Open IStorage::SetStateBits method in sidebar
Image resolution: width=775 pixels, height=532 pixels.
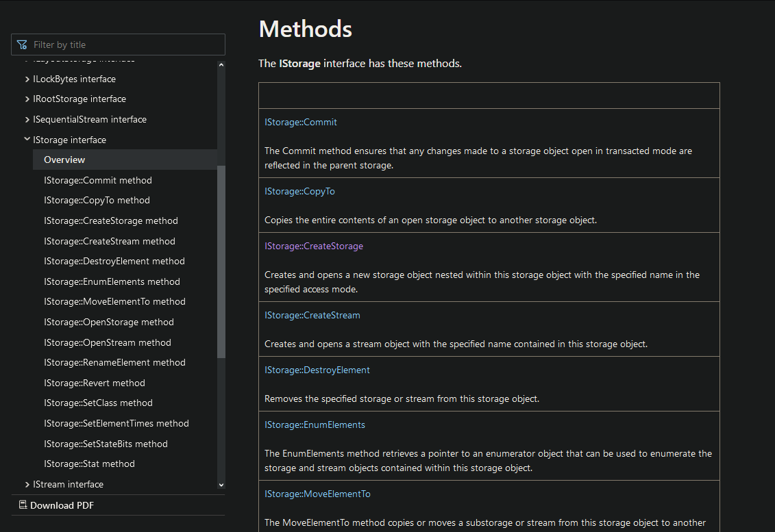click(106, 444)
